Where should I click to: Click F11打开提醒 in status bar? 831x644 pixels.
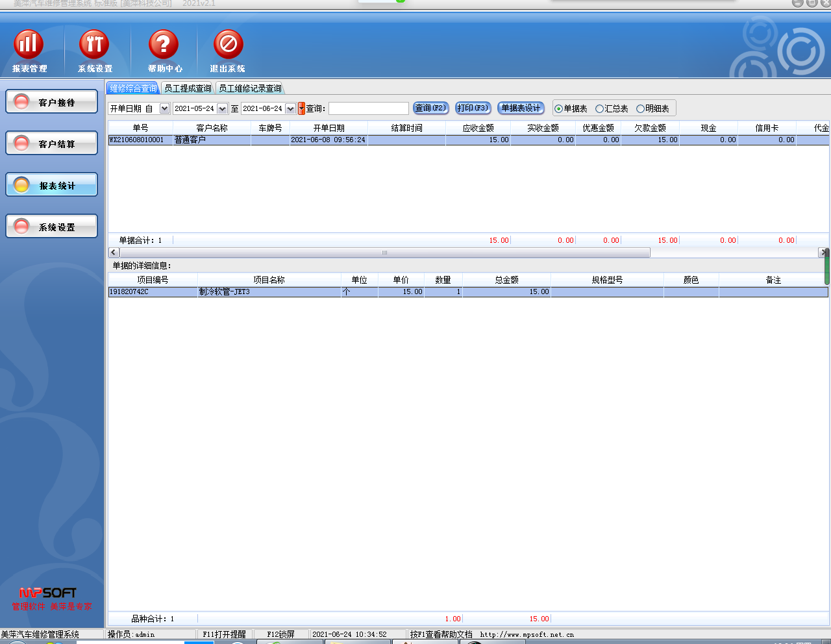click(224, 634)
